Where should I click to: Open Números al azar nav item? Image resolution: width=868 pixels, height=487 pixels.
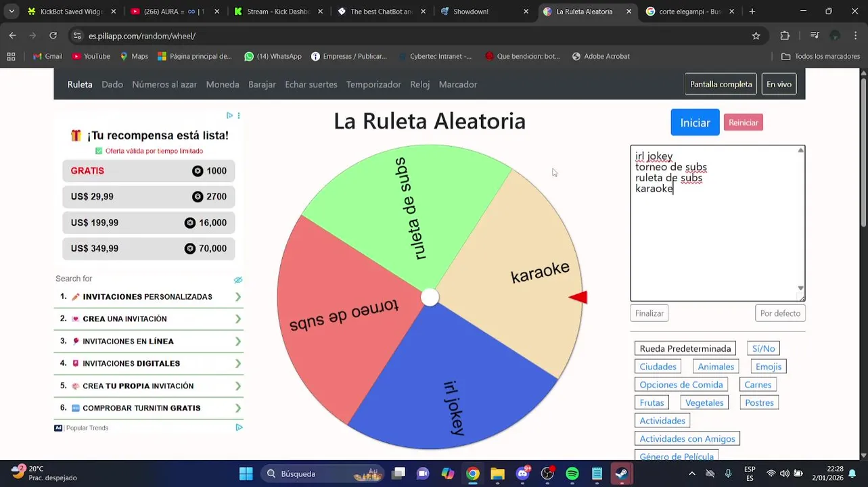(x=164, y=85)
